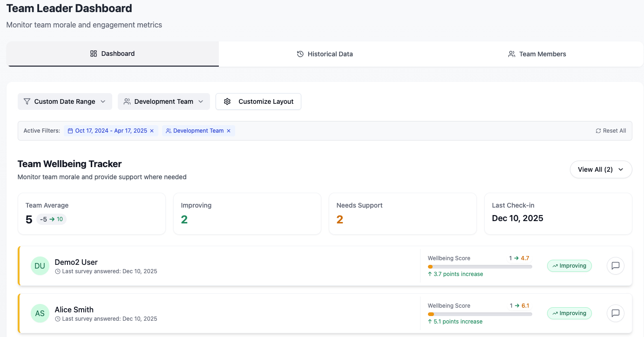
Task: Click the Needs Support summary card
Action: (x=402, y=214)
